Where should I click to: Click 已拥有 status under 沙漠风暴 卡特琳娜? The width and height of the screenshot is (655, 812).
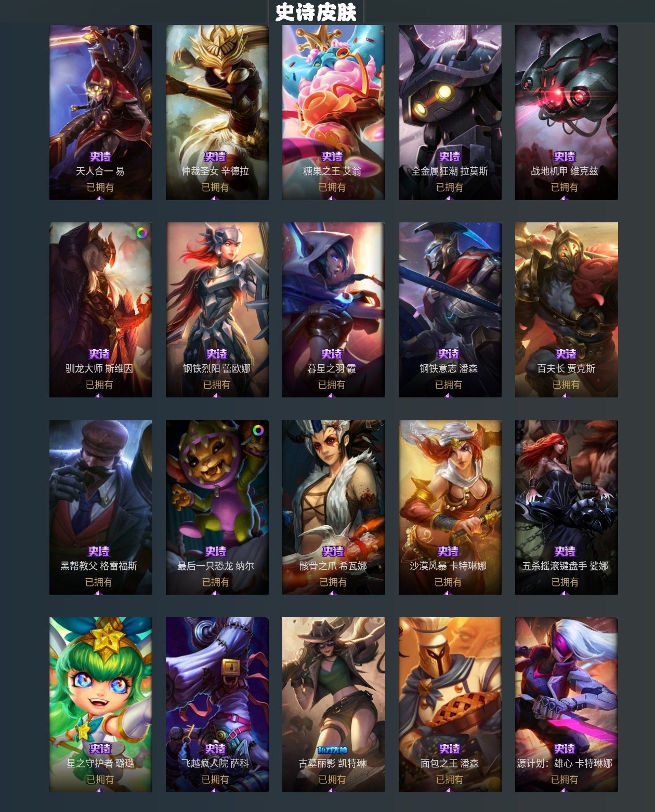point(448,582)
